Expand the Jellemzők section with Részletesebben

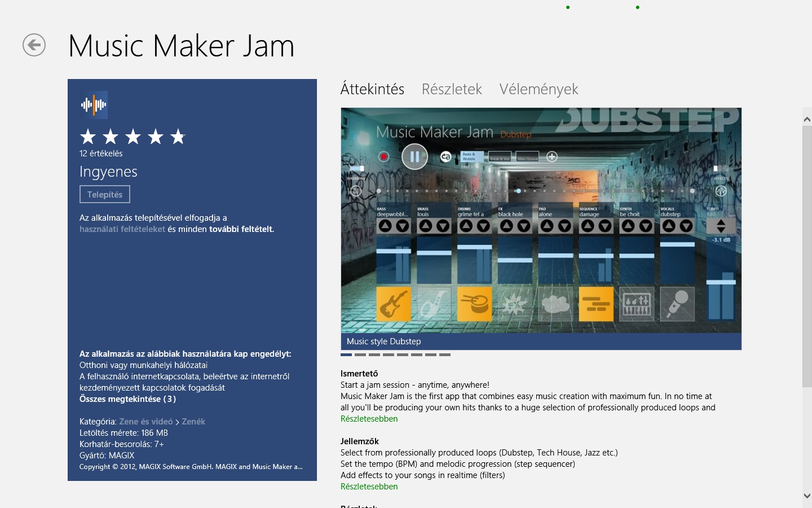[x=369, y=487]
